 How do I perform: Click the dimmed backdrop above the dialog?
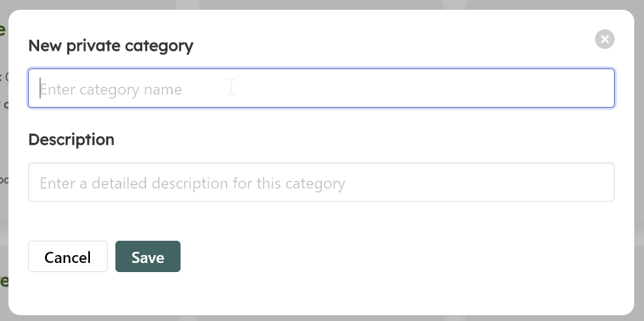[321, 4]
